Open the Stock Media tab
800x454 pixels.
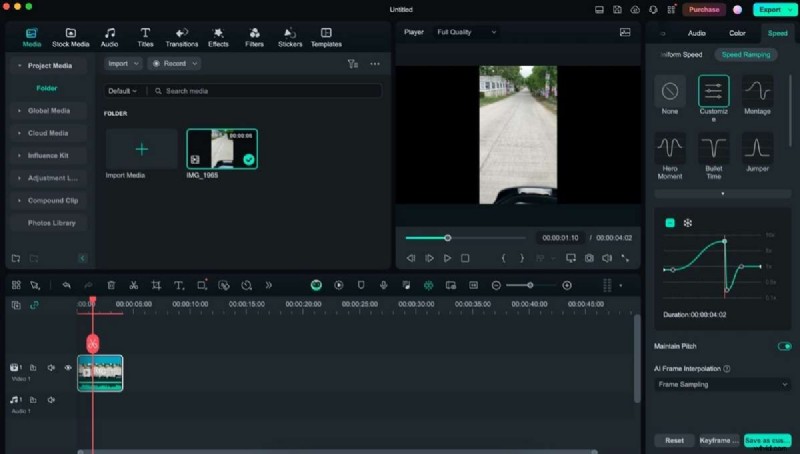70,38
